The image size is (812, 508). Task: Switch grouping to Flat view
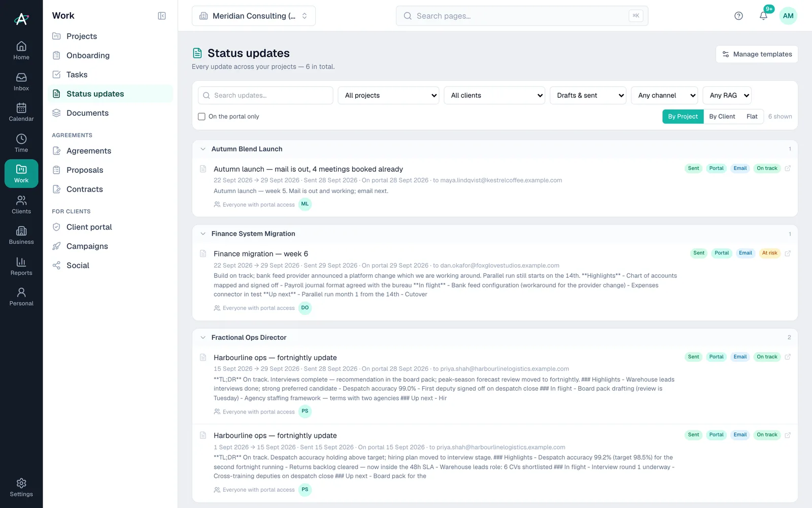752,116
